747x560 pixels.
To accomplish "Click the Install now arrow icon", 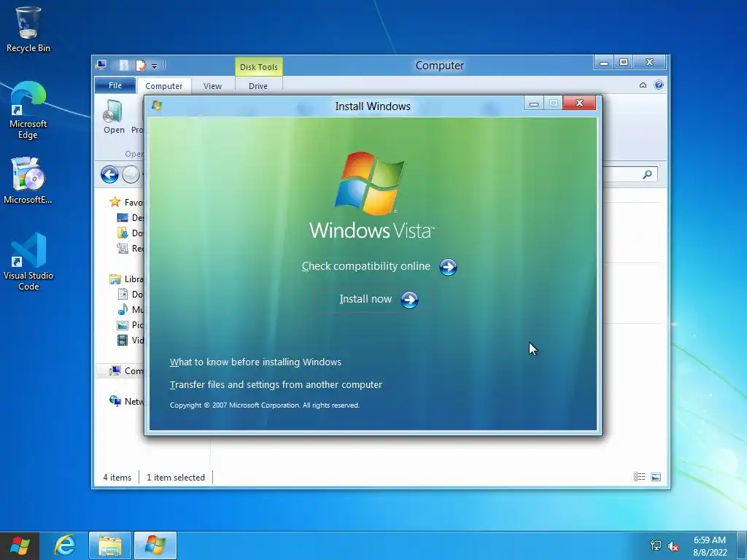I will click(x=409, y=300).
